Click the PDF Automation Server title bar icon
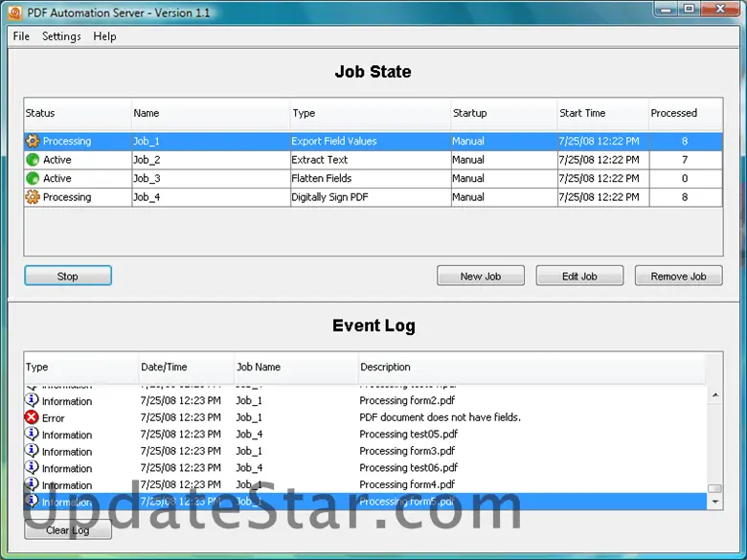747x560 pixels. [14, 12]
